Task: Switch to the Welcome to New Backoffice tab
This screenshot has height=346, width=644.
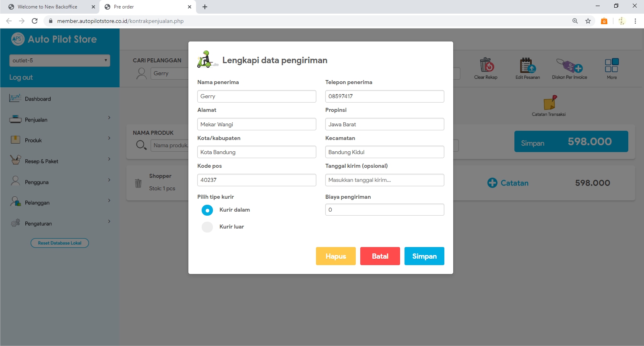Action: [47, 7]
